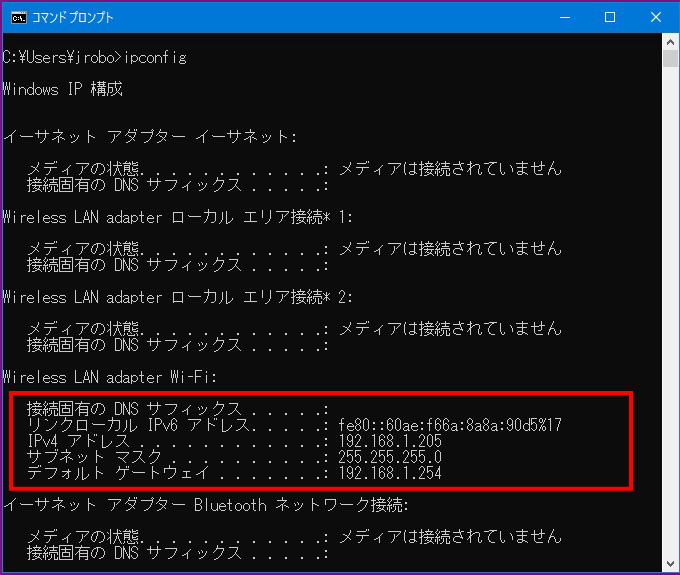The width and height of the screenshot is (680, 575).
Task: Click 'Wireless LAN adapter Wi-Fi:' heading
Action: 109,377
